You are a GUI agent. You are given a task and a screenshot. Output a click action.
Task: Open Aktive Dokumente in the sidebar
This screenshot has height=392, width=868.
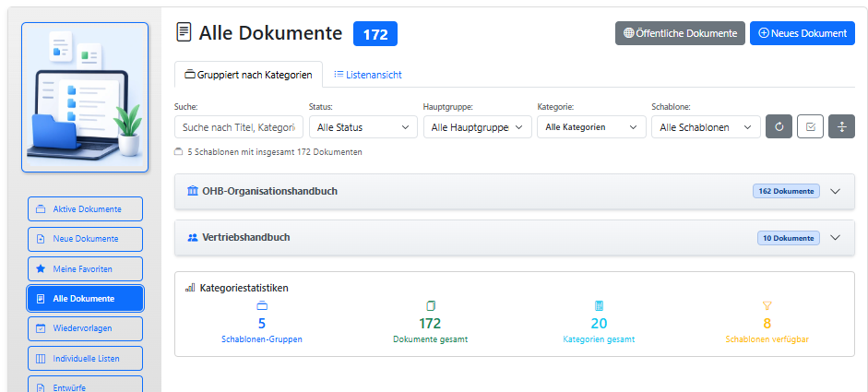coord(85,209)
